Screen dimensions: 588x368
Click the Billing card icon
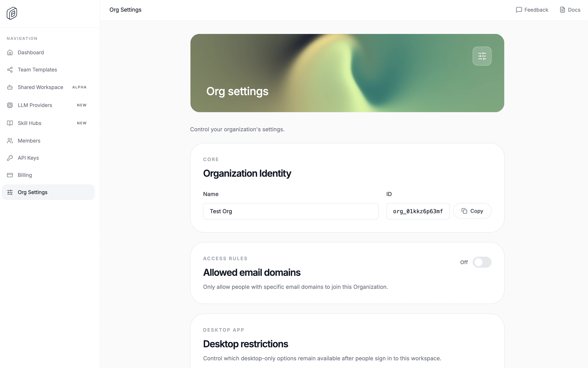(10, 175)
